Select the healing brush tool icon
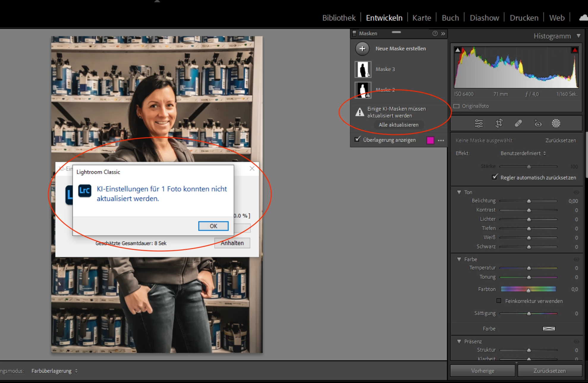 [x=518, y=123]
